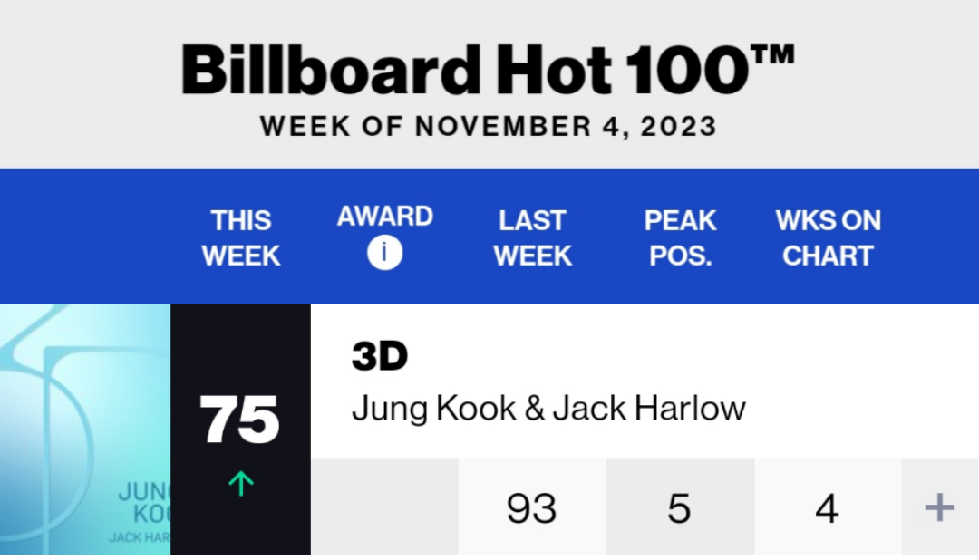Click the Jung Kook text on album art
Viewport: 979px width, 560px height.
pyautogui.click(x=144, y=503)
